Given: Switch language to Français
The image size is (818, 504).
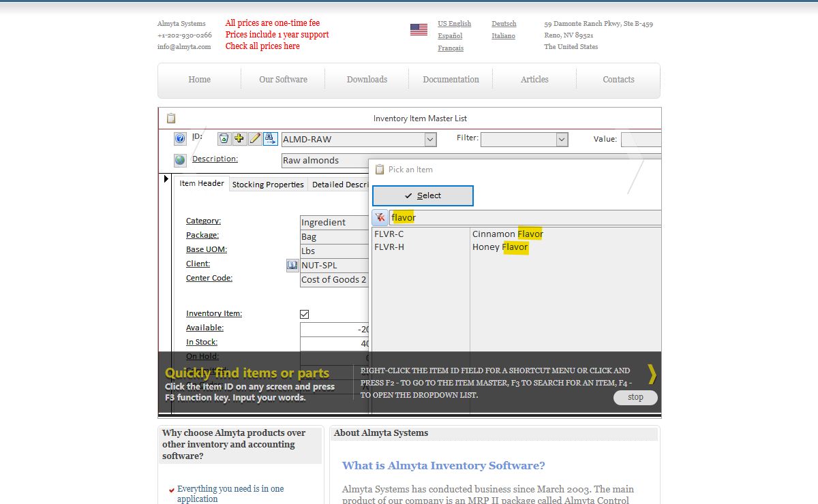Looking at the screenshot, I should [451, 48].
